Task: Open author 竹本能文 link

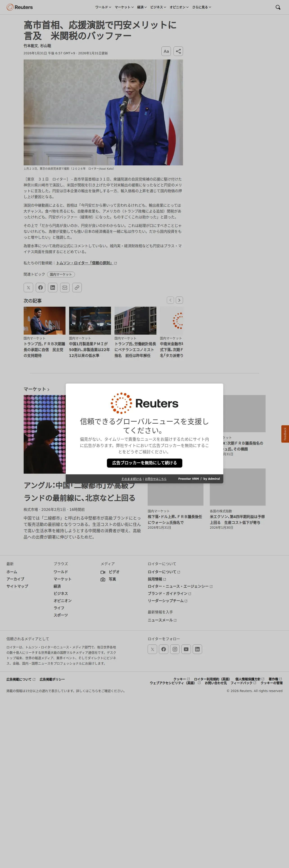Action: click(x=31, y=46)
